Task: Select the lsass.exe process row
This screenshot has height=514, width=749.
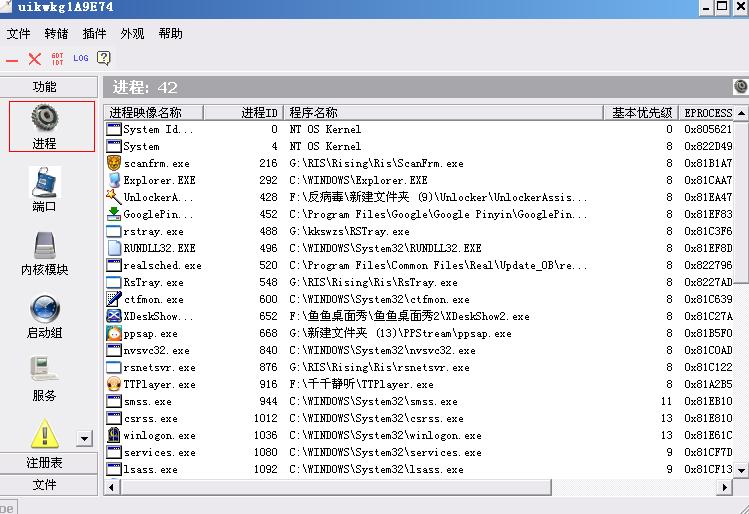Action: (419, 470)
